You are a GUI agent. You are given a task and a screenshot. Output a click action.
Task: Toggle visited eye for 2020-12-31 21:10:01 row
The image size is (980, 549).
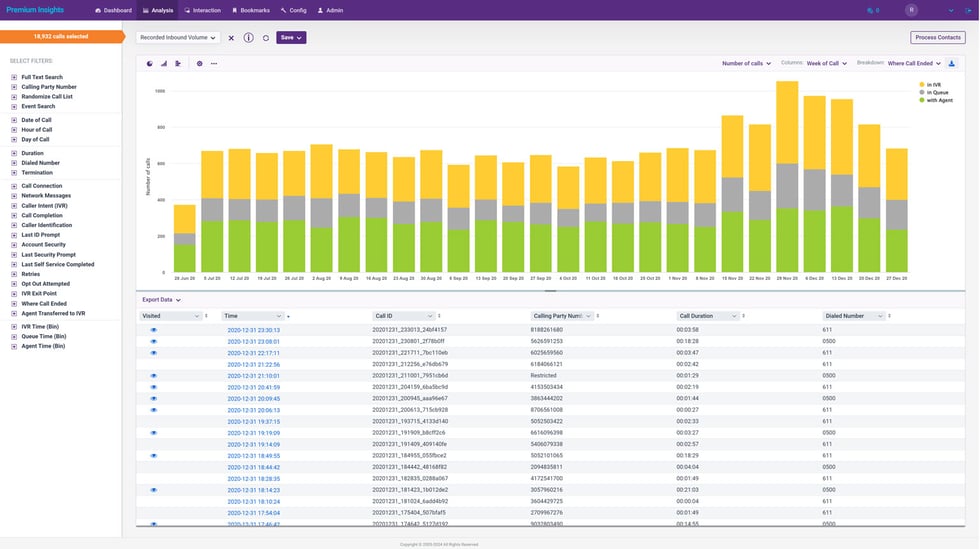point(154,376)
